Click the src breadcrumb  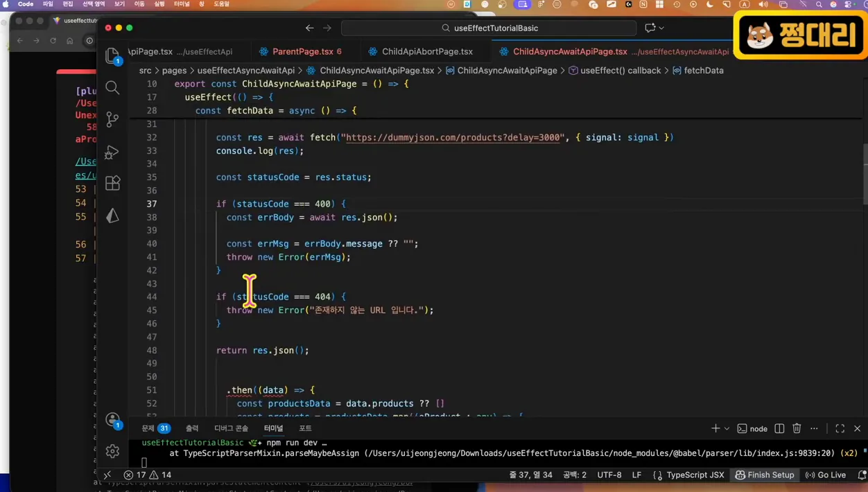[x=145, y=70]
